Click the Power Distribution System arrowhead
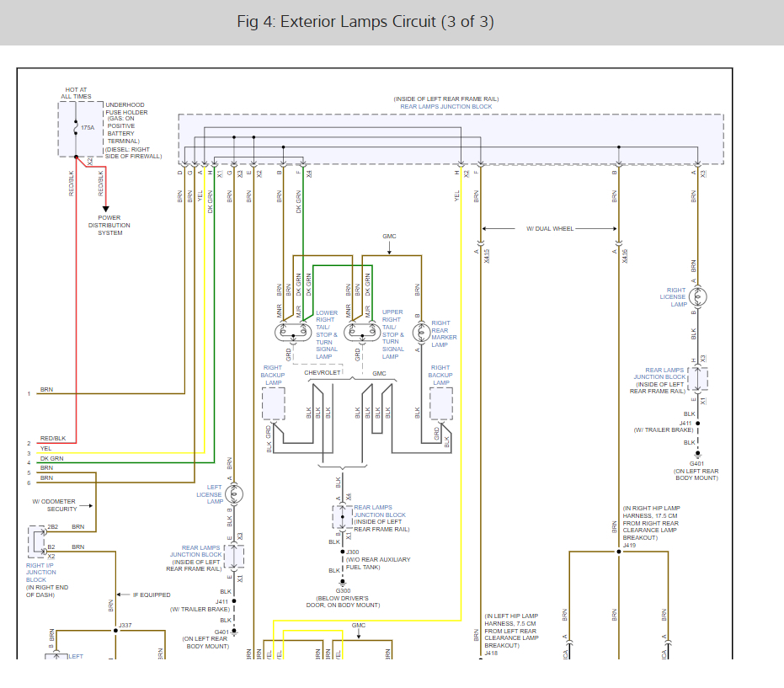The height and width of the screenshot is (688, 784). [x=106, y=208]
